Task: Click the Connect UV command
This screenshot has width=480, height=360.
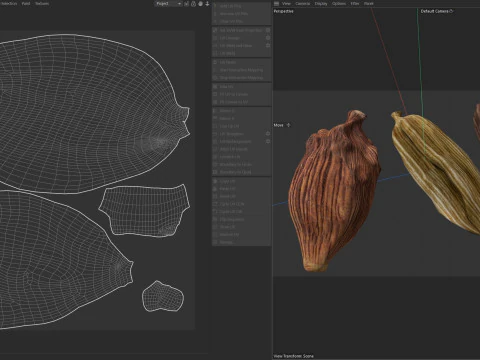Action: point(241,157)
